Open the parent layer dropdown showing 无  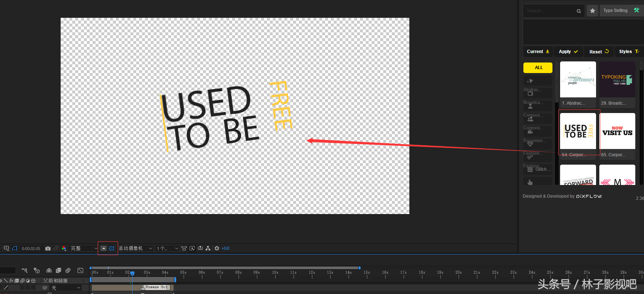pos(66,287)
